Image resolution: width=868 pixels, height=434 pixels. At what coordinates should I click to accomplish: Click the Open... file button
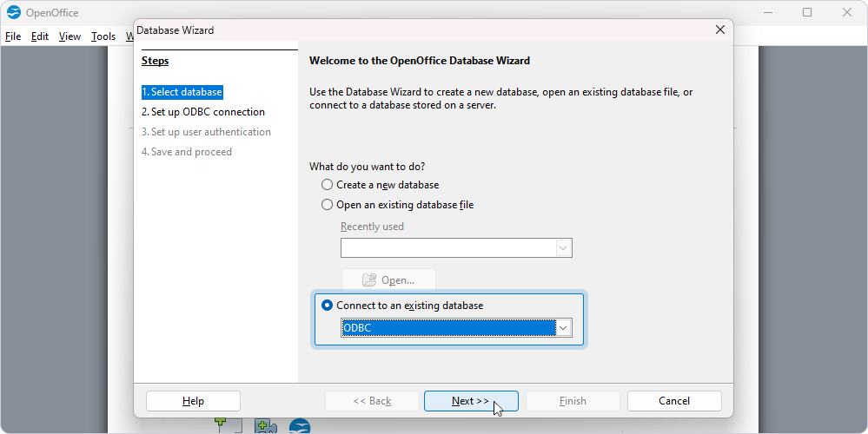[388, 280]
